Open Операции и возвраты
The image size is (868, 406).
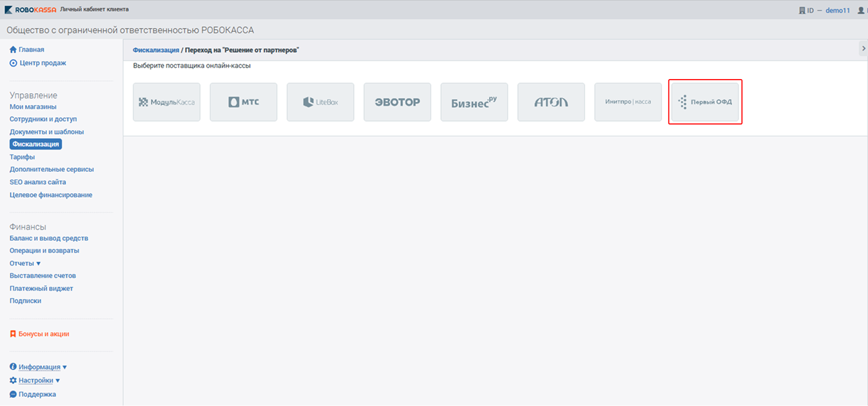coord(44,250)
